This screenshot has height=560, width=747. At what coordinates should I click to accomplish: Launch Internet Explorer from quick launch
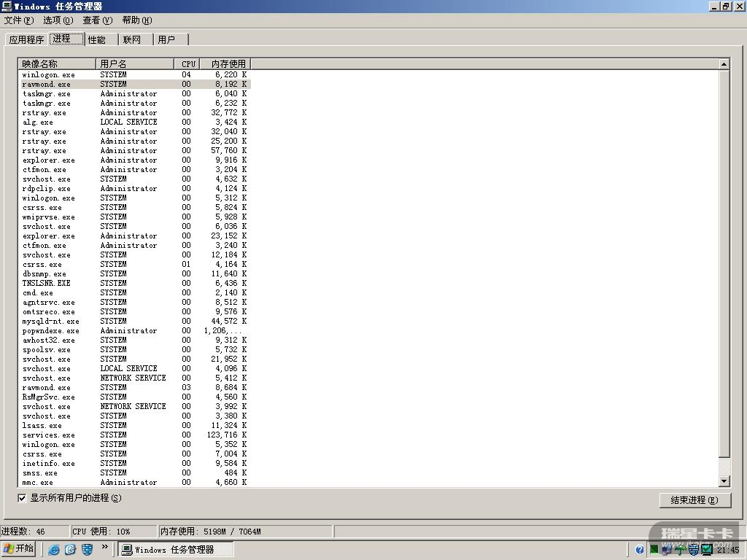pyautogui.click(x=54, y=550)
